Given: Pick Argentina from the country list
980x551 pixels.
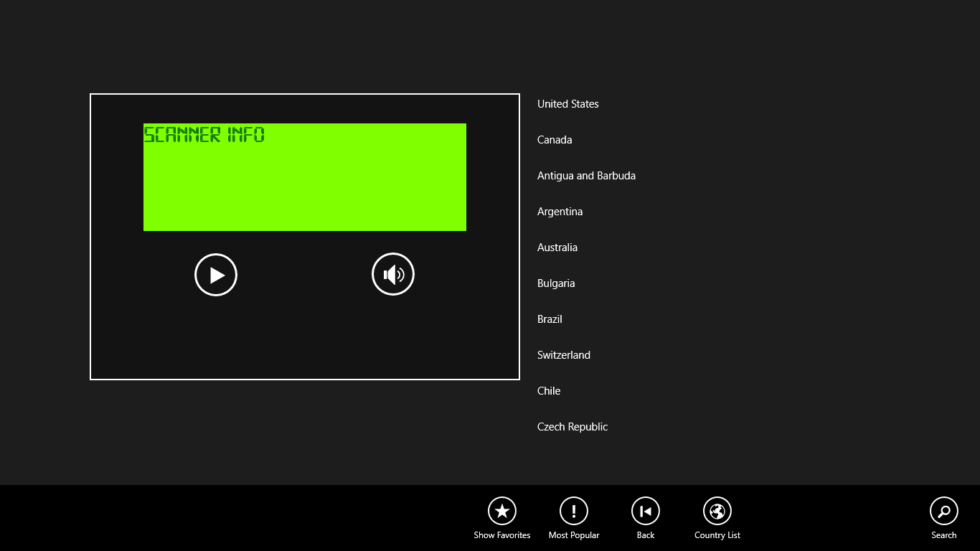Looking at the screenshot, I should pyautogui.click(x=560, y=212).
